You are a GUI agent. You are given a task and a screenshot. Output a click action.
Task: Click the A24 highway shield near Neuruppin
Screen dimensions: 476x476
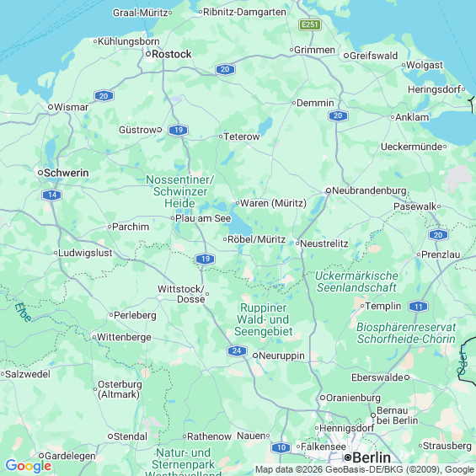(x=237, y=351)
